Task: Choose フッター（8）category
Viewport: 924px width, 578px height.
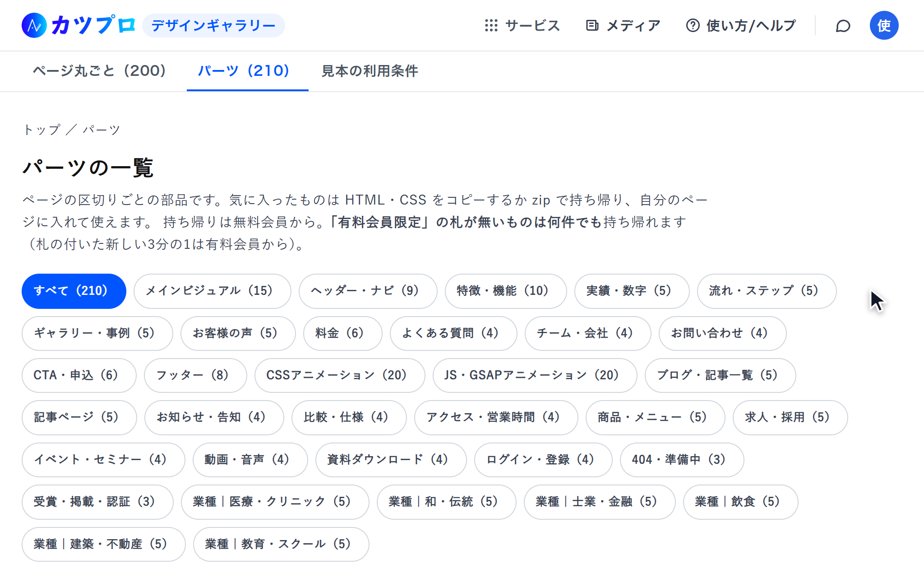Action: (195, 375)
